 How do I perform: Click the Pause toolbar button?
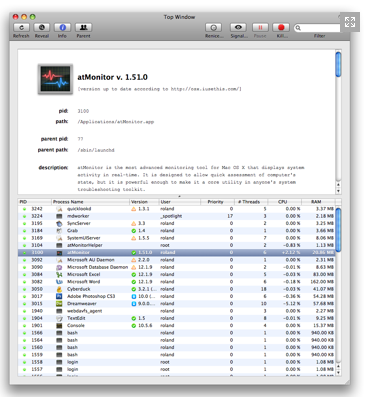coord(260,27)
